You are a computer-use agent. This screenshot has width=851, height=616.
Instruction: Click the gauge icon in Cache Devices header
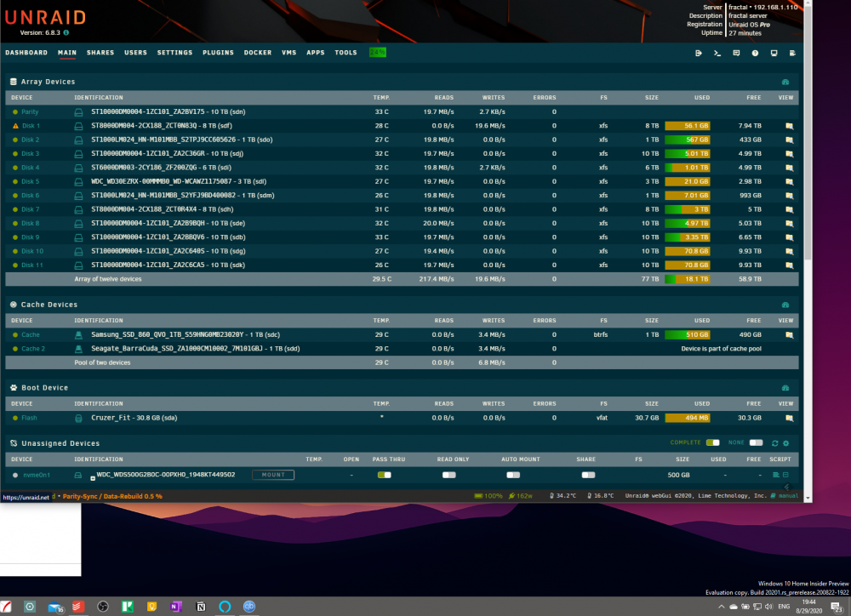coord(785,305)
